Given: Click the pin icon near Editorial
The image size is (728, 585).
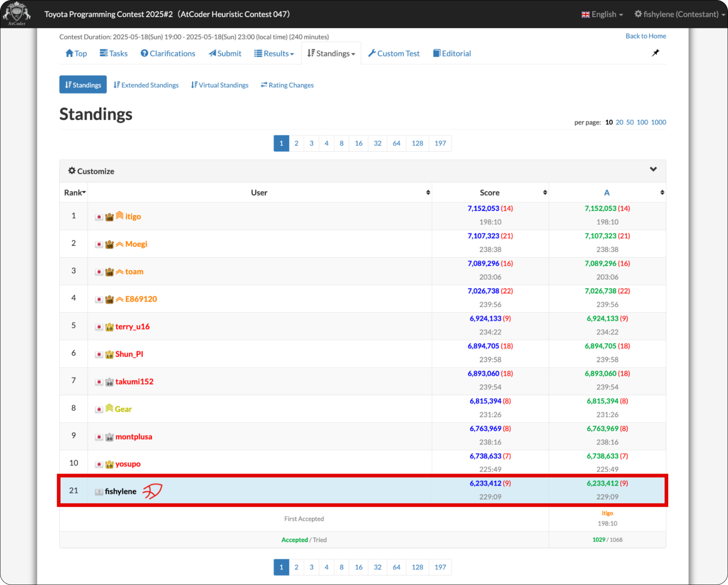Looking at the screenshot, I should pyautogui.click(x=655, y=53).
